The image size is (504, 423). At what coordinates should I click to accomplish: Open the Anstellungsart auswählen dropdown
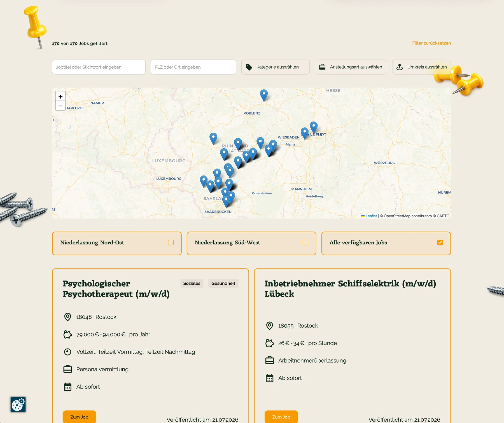351,67
